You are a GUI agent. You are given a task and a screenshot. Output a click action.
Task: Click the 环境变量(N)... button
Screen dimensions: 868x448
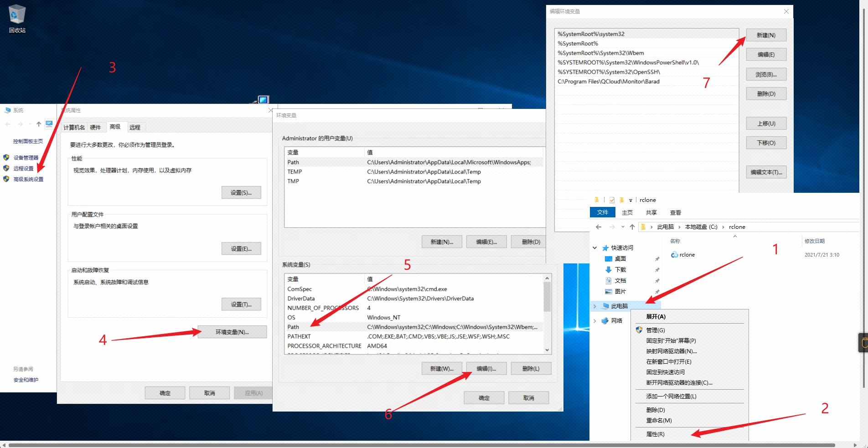click(x=232, y=332)
